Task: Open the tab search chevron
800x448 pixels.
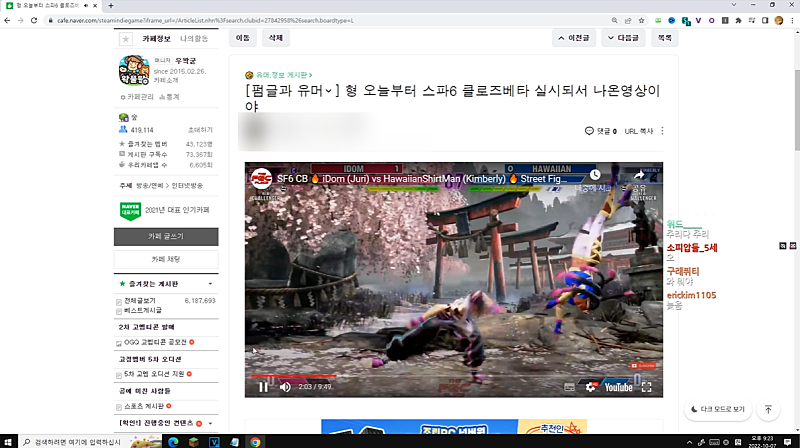Action: (x=734, y=5)
